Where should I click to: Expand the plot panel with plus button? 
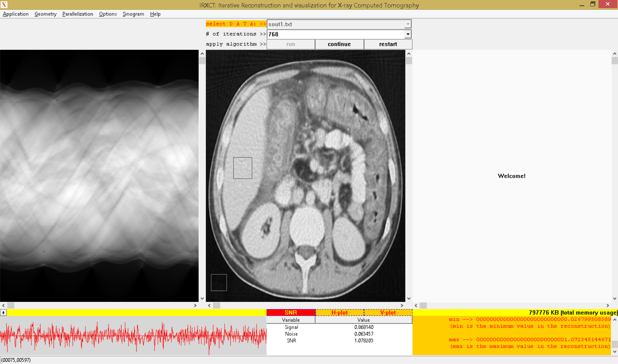tap(3, 313)
